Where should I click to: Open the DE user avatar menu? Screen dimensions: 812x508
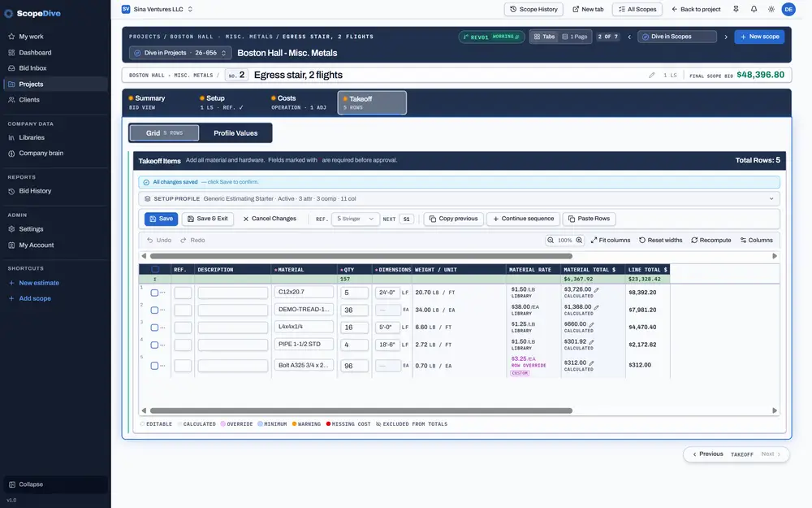(788, 9)
